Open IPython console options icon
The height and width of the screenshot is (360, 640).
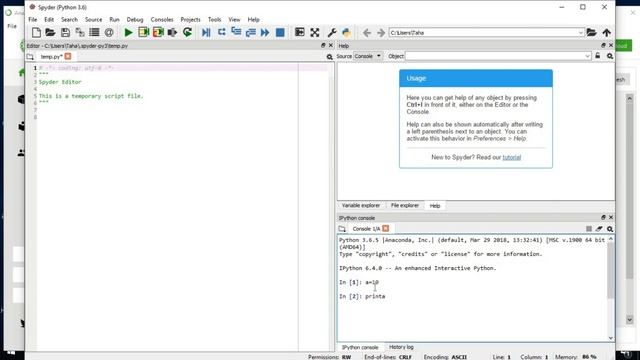pyautogui.click(x=610, y=229)
